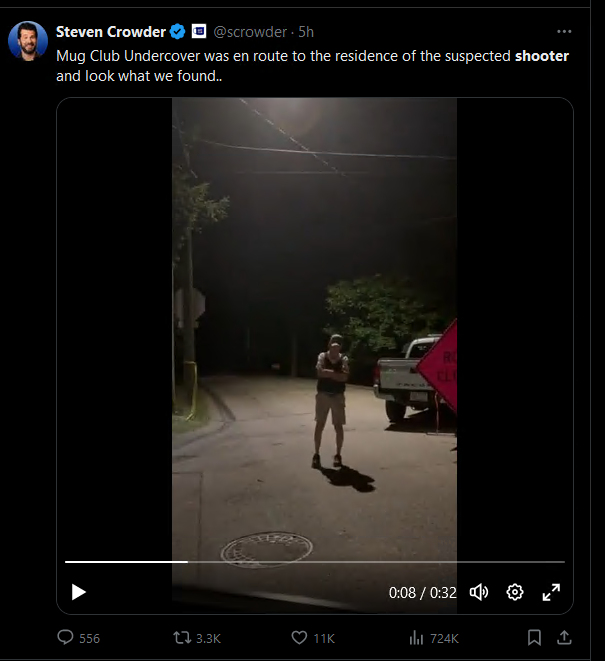Reply to the tweet with 556 comments
Image resolution: width=605 pixels, height=661 pixels.
pyautogui.click(x=78, y=638)
